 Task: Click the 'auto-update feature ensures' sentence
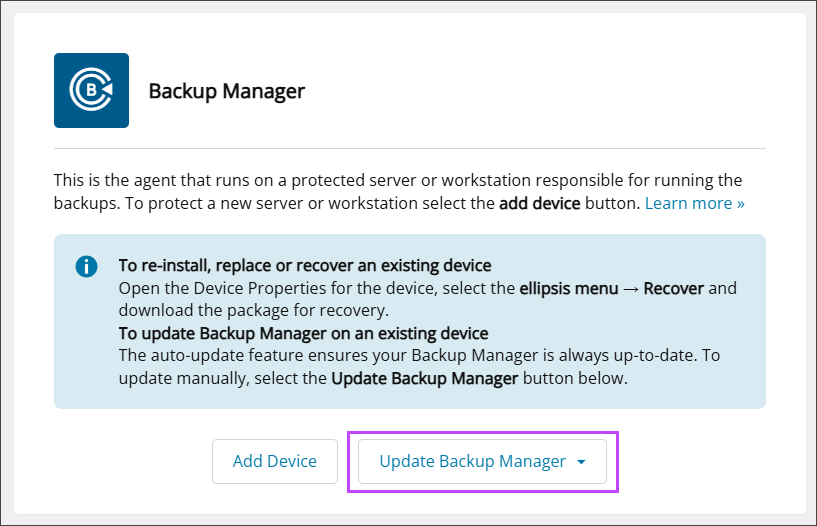300,355
